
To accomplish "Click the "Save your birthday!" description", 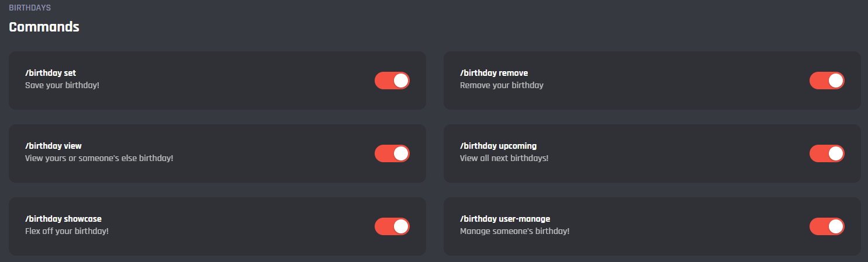I will [x=63, y=85].
